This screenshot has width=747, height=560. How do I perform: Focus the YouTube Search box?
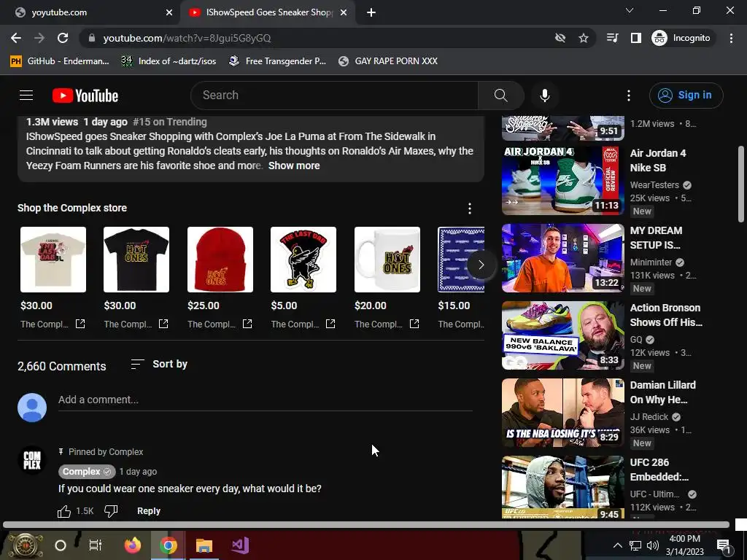click(334, 96)
